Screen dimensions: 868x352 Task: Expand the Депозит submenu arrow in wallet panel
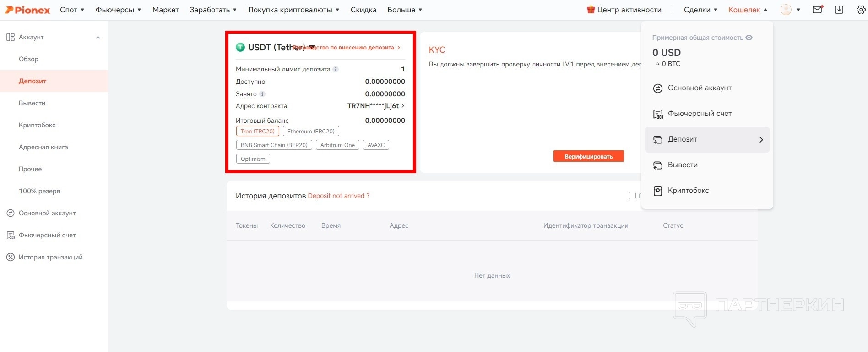pos(761,140)
